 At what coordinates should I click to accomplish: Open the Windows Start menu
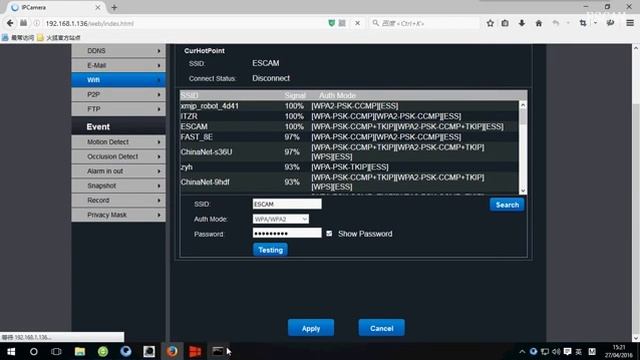click(x=11, y=351)
